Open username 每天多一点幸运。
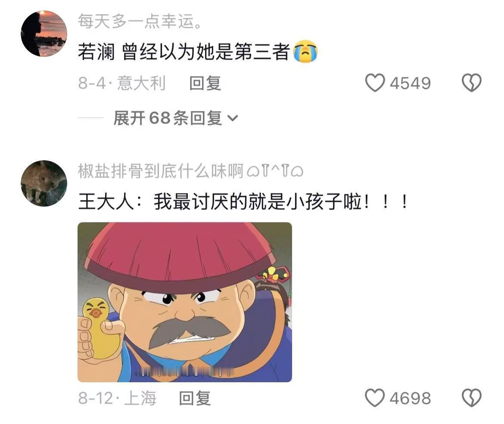The height and width of the screenshot is (424, 504). 140,21
